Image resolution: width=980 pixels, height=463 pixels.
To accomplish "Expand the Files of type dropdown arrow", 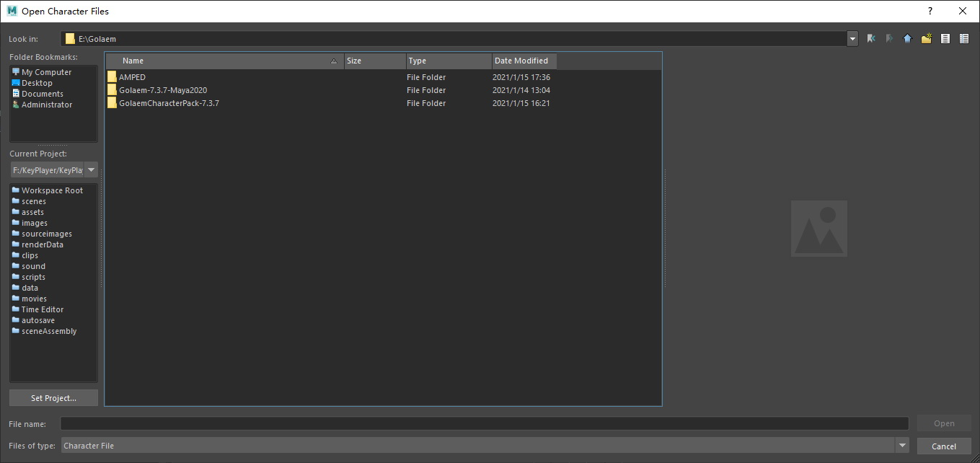I will coord(902,446).
